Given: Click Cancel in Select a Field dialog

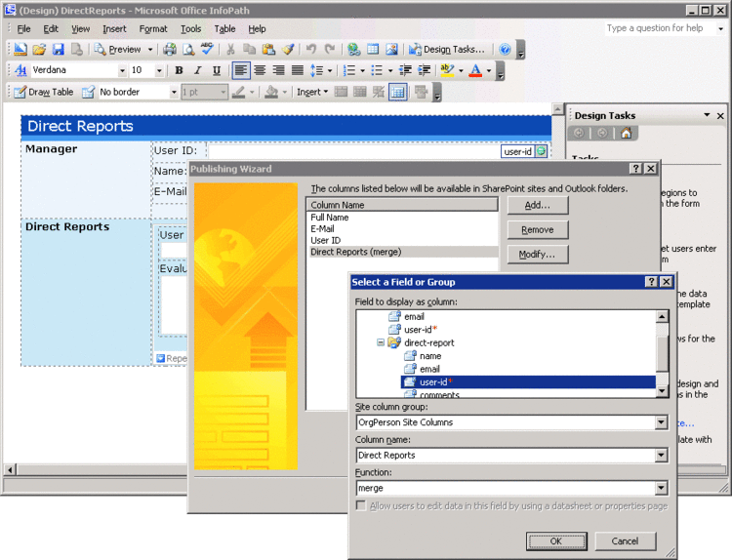Looking at the screenshot, I should click(625, 541).
